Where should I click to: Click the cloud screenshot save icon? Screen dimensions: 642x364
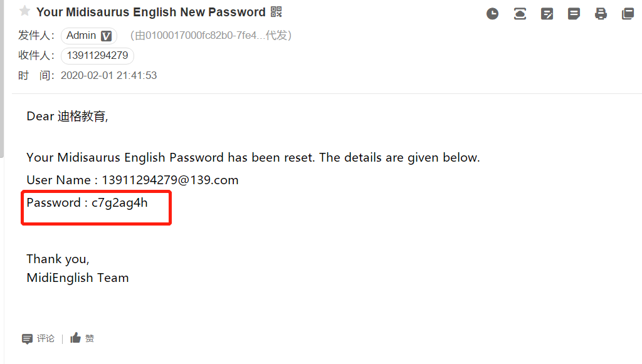(520, 14)
